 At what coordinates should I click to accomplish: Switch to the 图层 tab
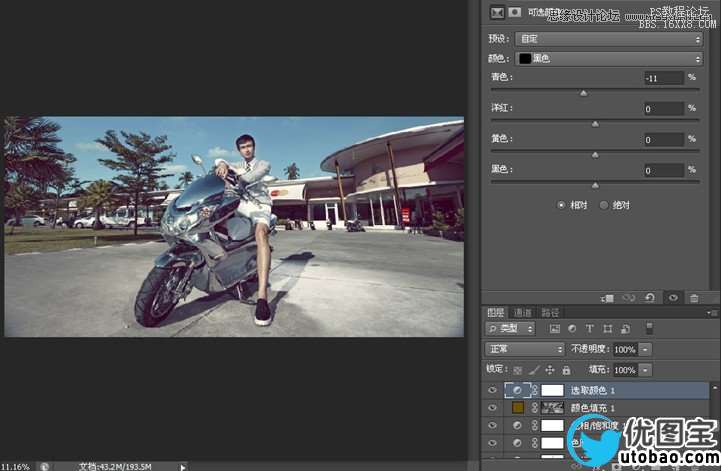(495, 313)
